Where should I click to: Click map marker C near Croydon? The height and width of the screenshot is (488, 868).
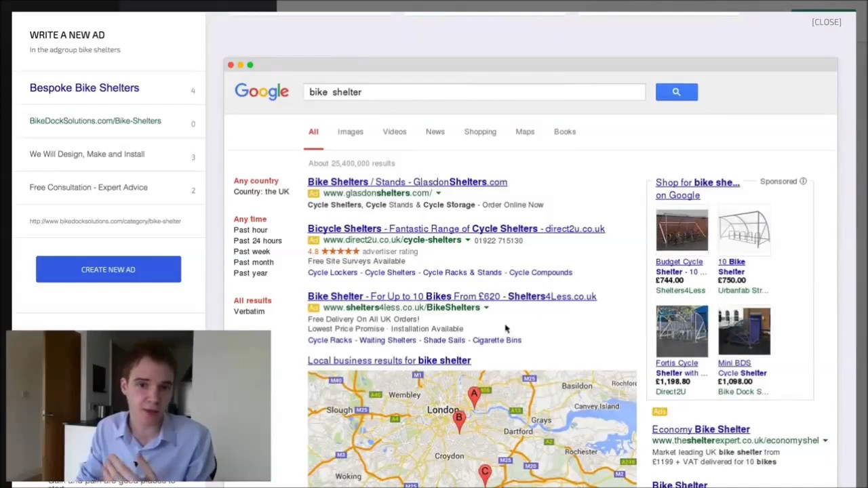point(485,473)
